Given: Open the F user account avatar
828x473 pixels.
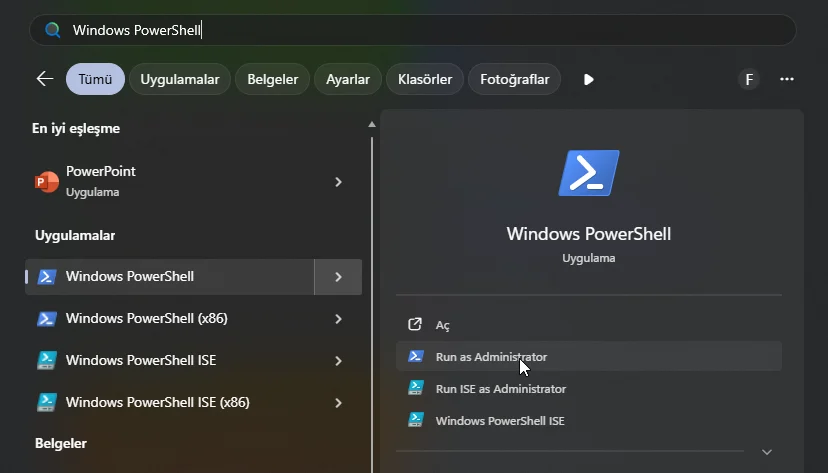Looking at the screenshot, I should 749,79.
